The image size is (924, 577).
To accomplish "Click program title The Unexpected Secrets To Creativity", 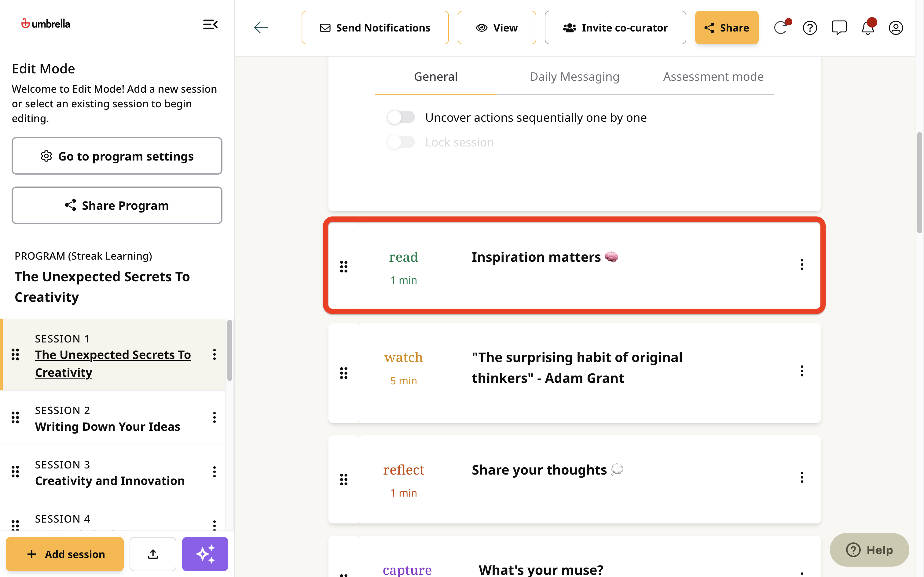I will click(x=102, y=287).
